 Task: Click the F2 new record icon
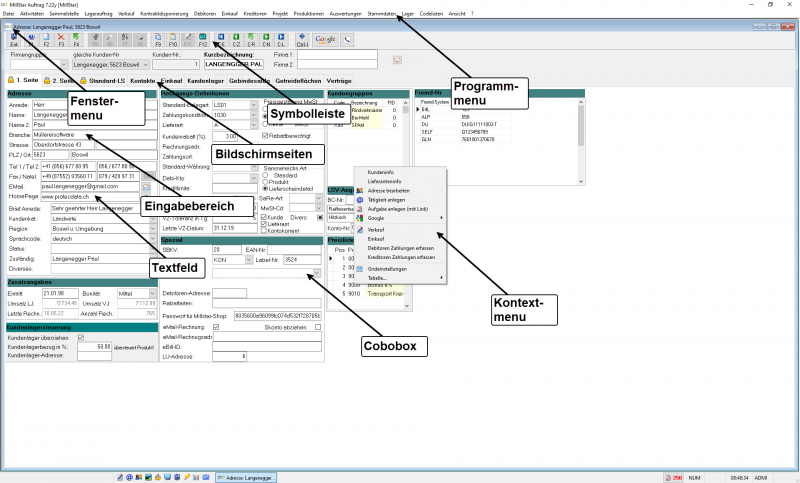tap(46, 40)
